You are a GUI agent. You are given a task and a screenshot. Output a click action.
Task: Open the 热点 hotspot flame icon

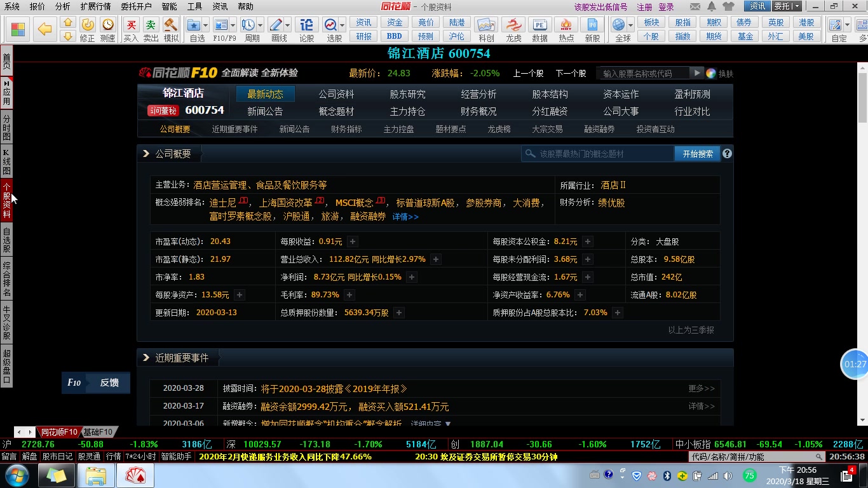565,25
